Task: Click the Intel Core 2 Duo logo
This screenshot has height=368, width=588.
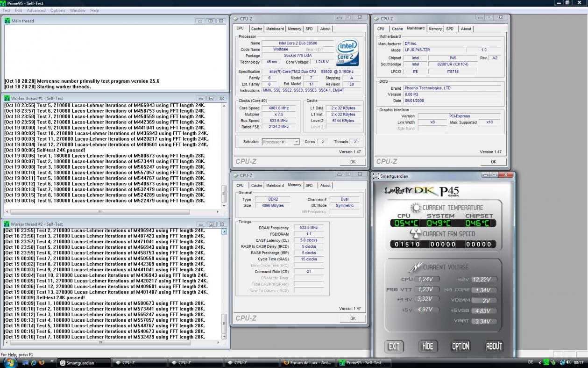Action: click(x=347, y=52)
